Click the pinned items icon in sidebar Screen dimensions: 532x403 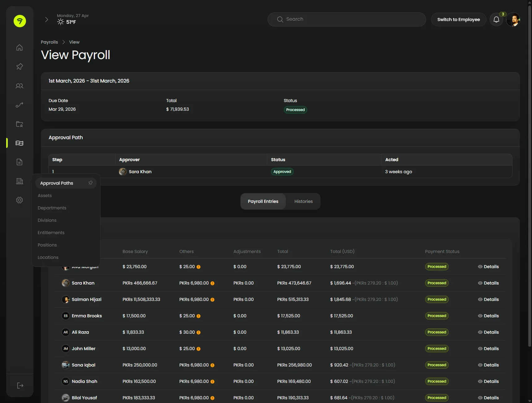pyautogui.click(x=19, y=66)
